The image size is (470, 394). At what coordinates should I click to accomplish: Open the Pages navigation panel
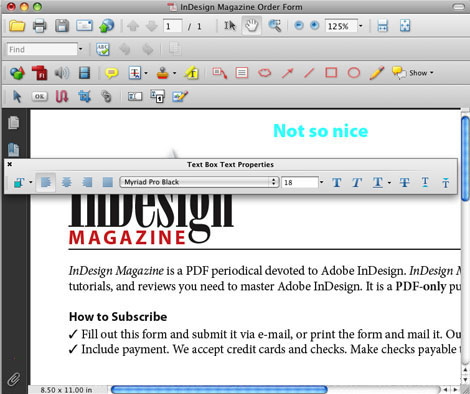coord(13,123)
